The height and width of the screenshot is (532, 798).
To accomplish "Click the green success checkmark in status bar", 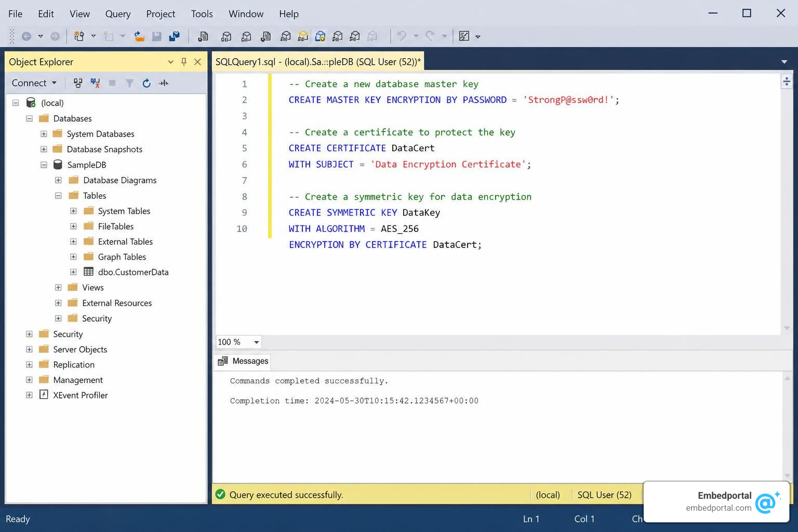I will coord(220,494).
